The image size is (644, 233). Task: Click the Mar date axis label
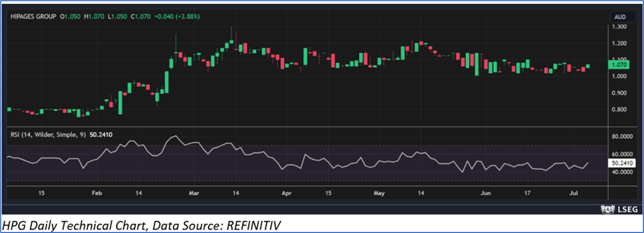click(x=194, y=192)
